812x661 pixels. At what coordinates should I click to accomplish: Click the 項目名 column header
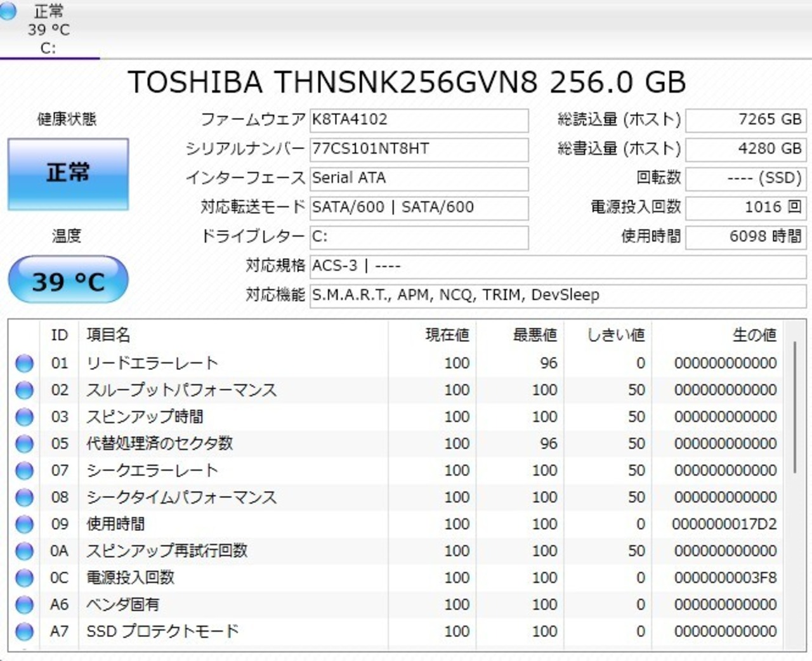click(x=233, y=335)
